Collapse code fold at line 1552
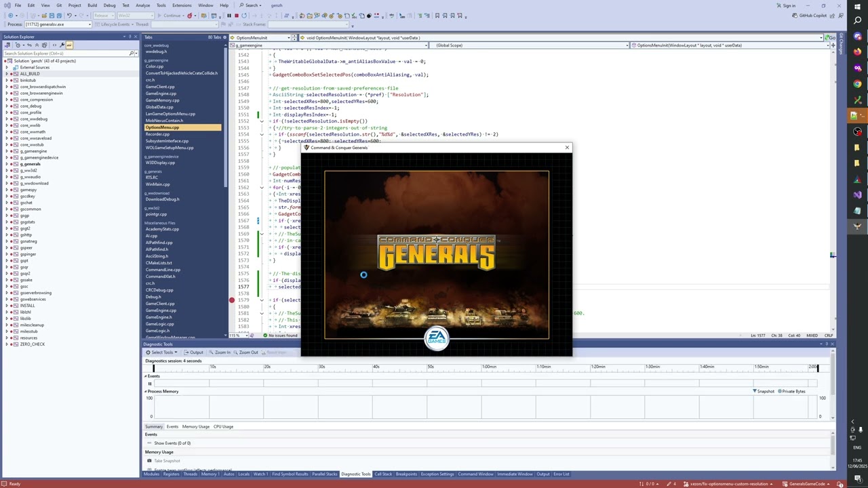 tap(261, 121)
